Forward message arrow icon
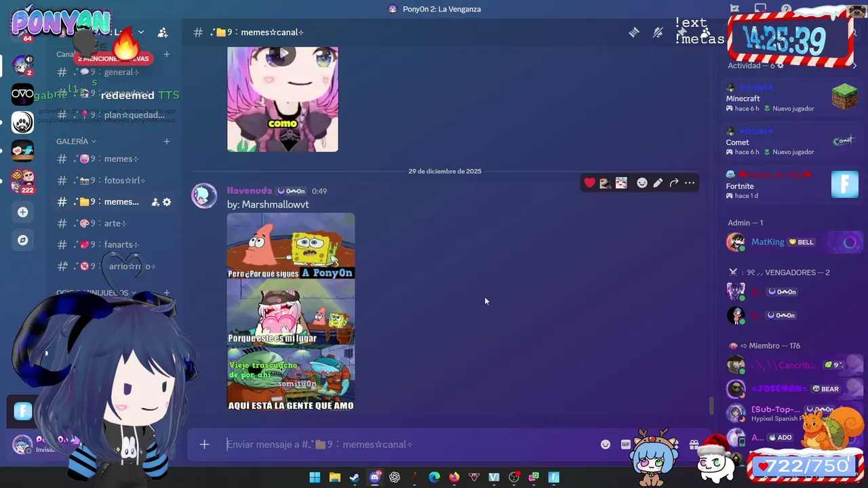 [674, 183]
